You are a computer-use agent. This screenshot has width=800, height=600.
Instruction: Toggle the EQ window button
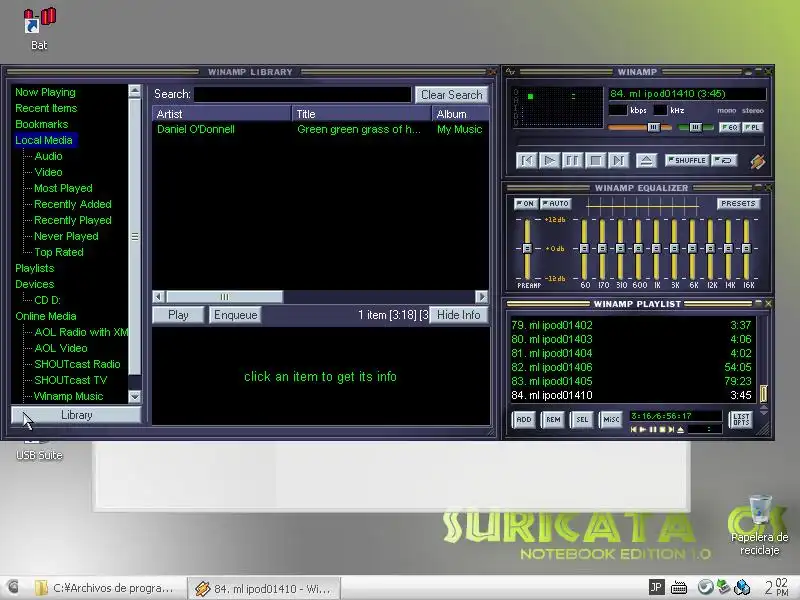click(729, 127)
